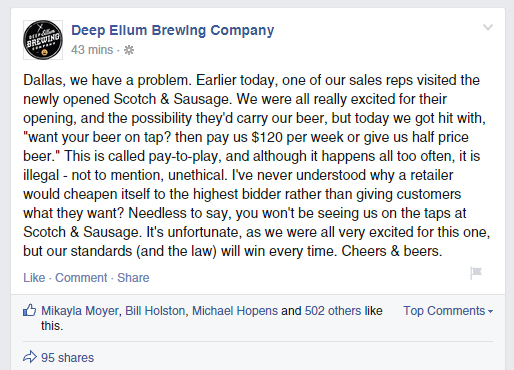Open Deep Ellum Brewing Company page name
Image resolution: width=514 pixels, height=370 pixels.
point(173,30)
